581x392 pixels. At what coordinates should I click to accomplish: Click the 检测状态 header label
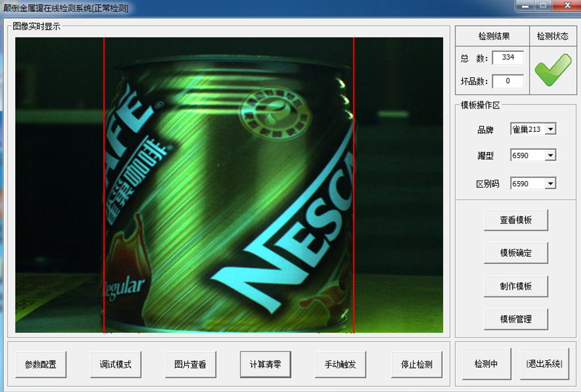[x=553, y=36]
